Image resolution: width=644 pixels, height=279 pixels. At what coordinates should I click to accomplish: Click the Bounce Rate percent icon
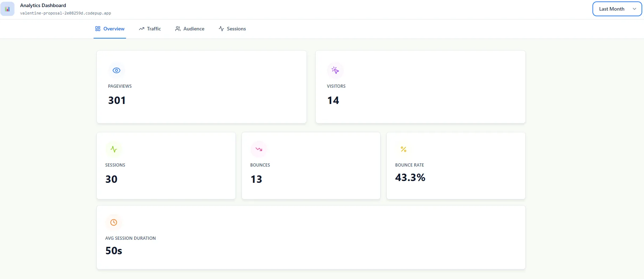coord(404,149)
